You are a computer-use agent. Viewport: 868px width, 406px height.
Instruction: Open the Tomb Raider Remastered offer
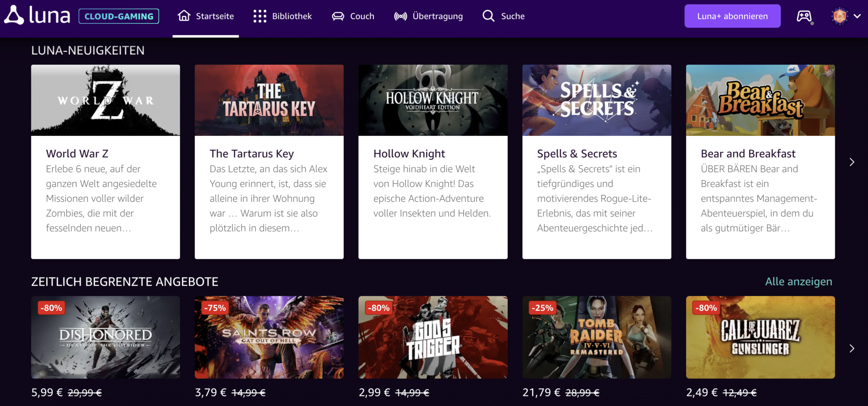[596, 337]
